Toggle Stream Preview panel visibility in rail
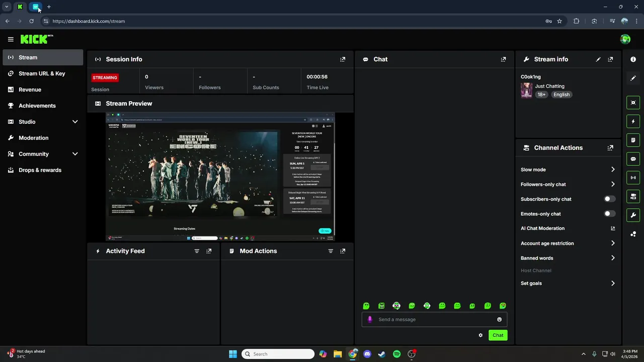 (x=633, y=103)
